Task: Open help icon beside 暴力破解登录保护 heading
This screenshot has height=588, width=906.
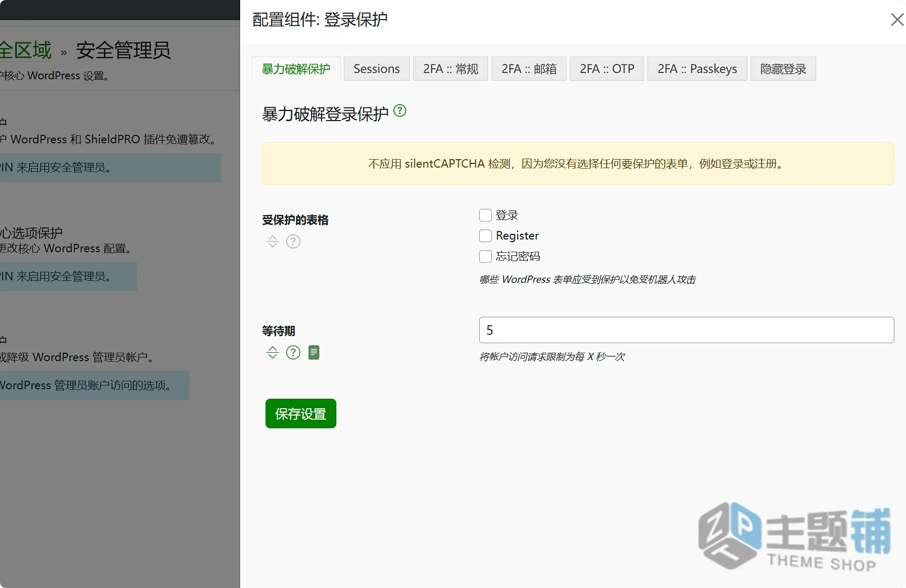Action: point(400,111)
